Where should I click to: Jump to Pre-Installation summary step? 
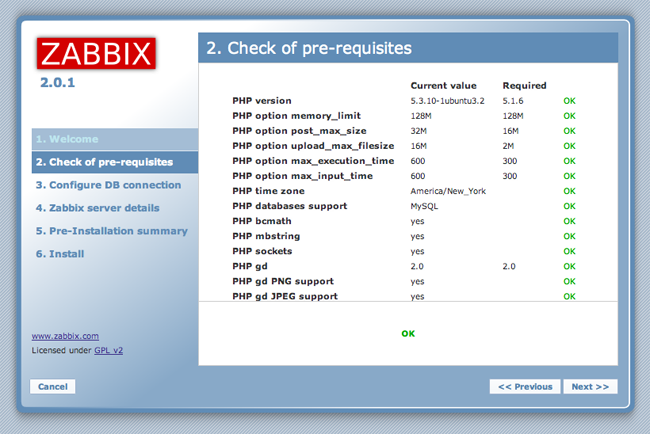tap(111, 231)
